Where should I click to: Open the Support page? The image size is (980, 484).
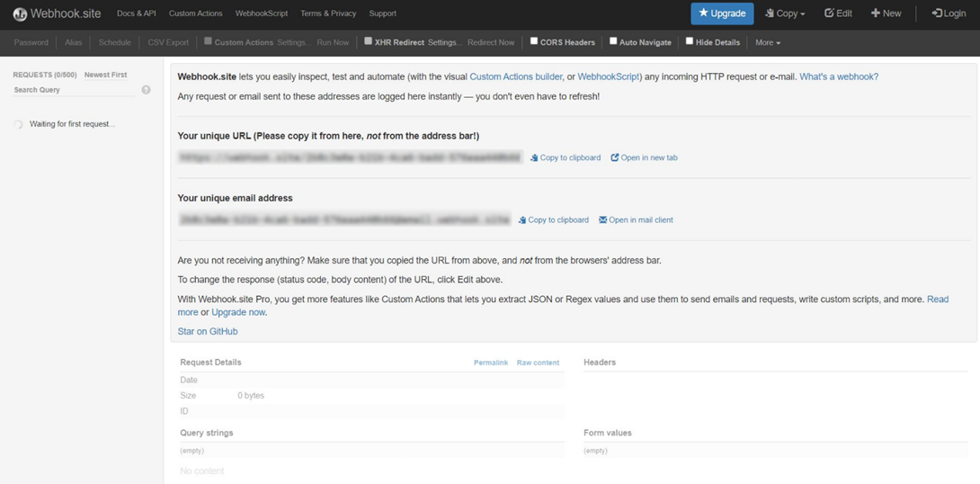[x=382, y=13]
